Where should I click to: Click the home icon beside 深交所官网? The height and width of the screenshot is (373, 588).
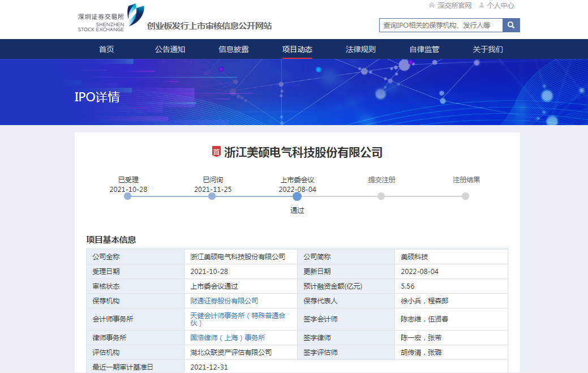(432, 5)
